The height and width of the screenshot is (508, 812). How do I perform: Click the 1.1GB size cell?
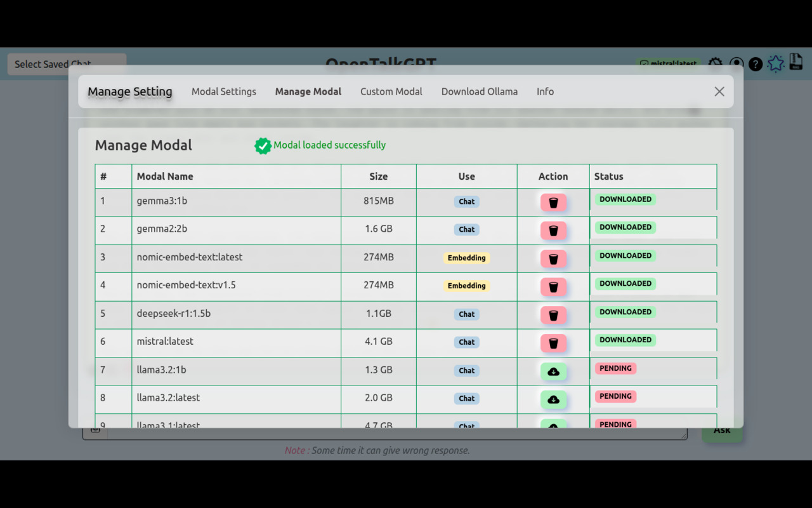point(379,315)
